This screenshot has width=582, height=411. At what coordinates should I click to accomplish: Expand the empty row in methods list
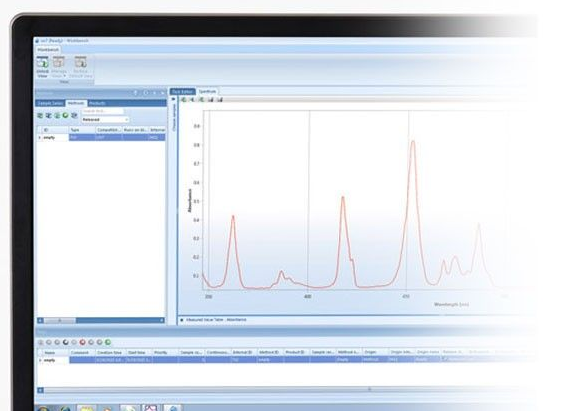[40, 138]
